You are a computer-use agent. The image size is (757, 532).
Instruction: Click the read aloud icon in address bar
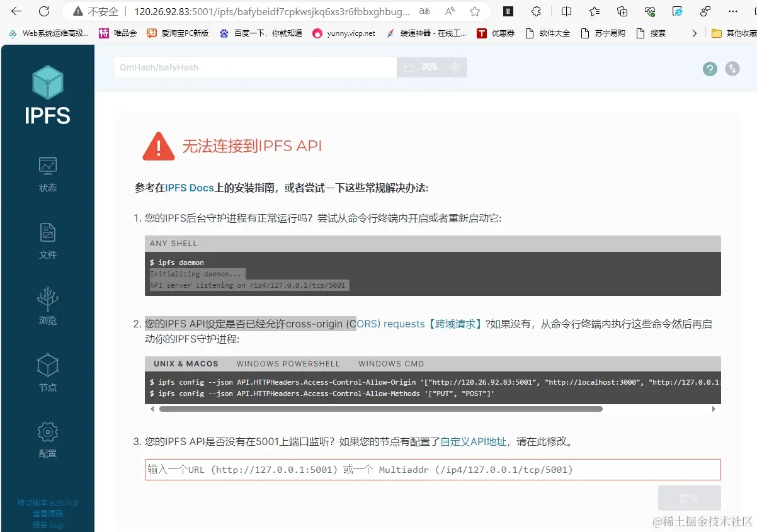point(450,11)
